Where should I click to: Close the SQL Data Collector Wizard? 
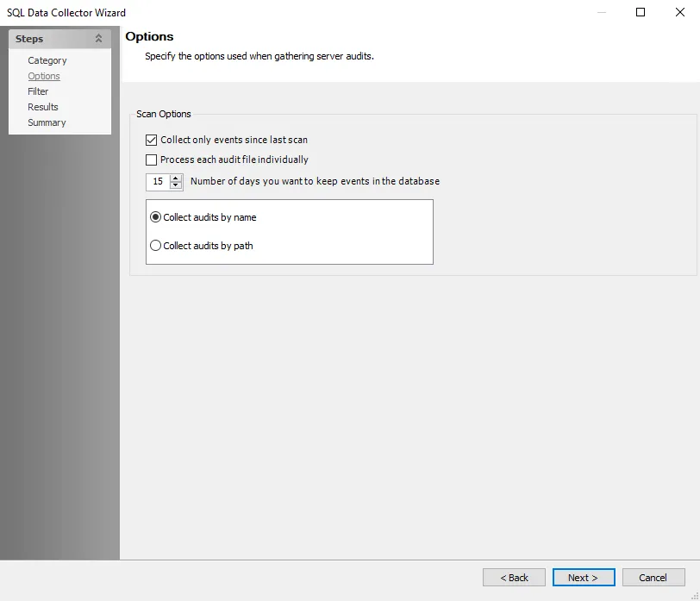[679, 12]
